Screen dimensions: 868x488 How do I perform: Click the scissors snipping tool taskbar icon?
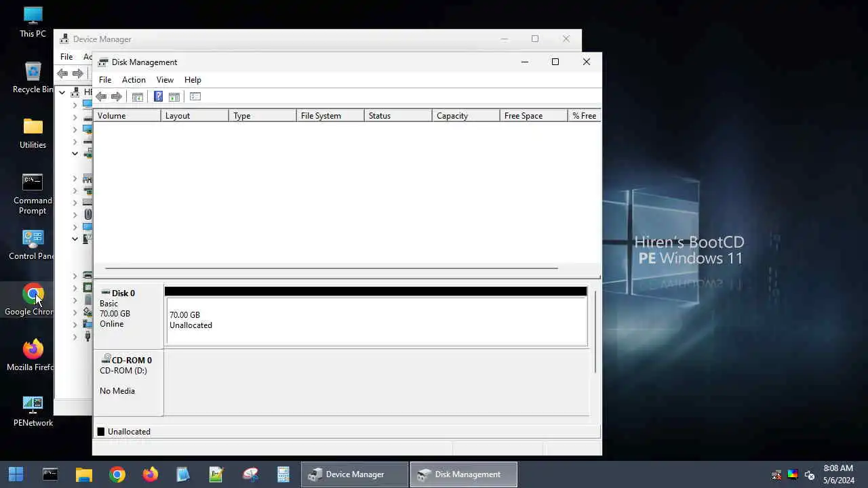tap(250, 474)
